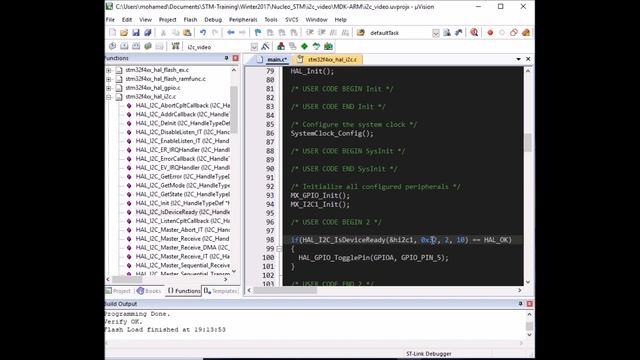Click the editor horizontal scrollbar thumb

pos(285,291)
